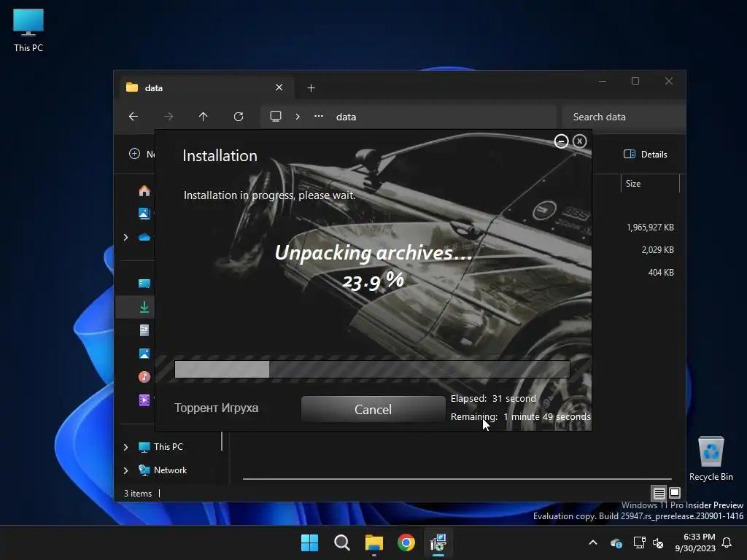Click the 404 KB size value
The width and height of the screenshot is (747, 560).
click(661, 273)
